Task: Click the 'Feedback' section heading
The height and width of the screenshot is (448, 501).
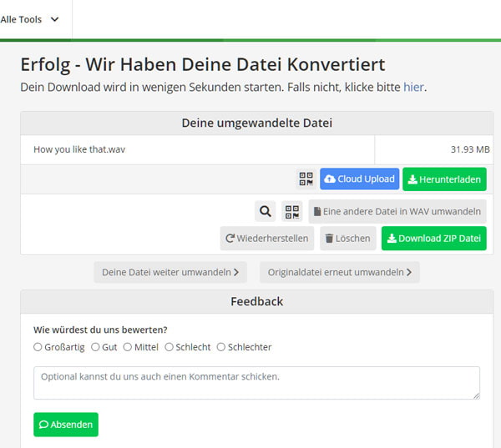Action: click(257, 301)
